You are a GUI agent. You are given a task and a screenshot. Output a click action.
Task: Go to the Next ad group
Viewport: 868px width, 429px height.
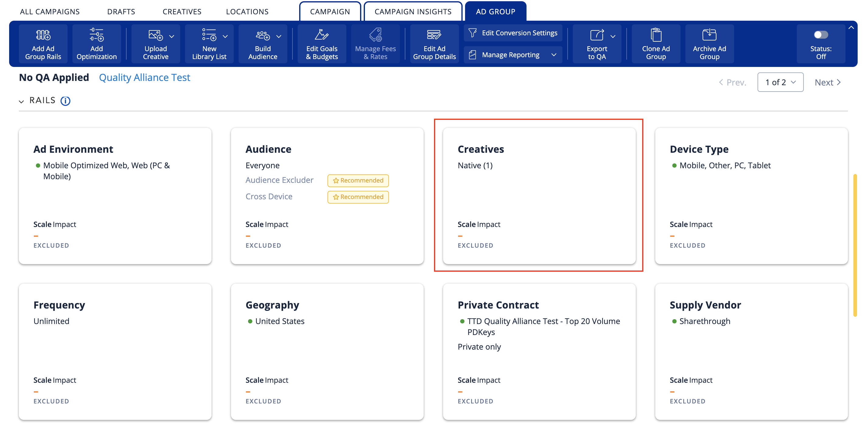coord(828,82)
